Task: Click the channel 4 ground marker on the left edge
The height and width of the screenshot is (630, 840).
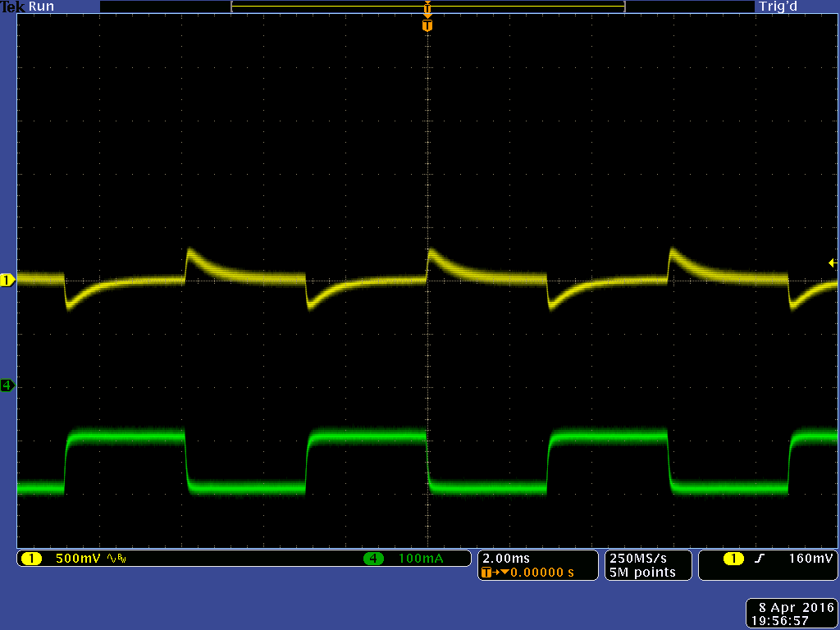Action: pyautogui.click(x=7, y=385)
